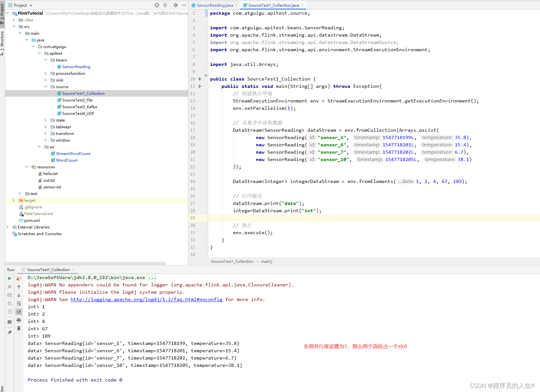
Task: Open Project panel gear settings
Action: [x=176, y=5]
